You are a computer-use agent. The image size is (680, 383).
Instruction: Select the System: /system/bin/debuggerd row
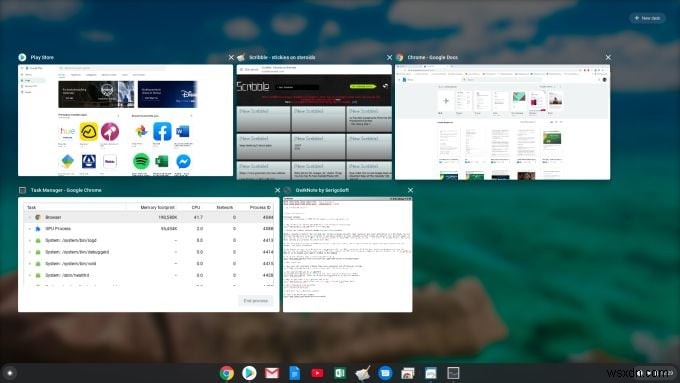[149, 252]
